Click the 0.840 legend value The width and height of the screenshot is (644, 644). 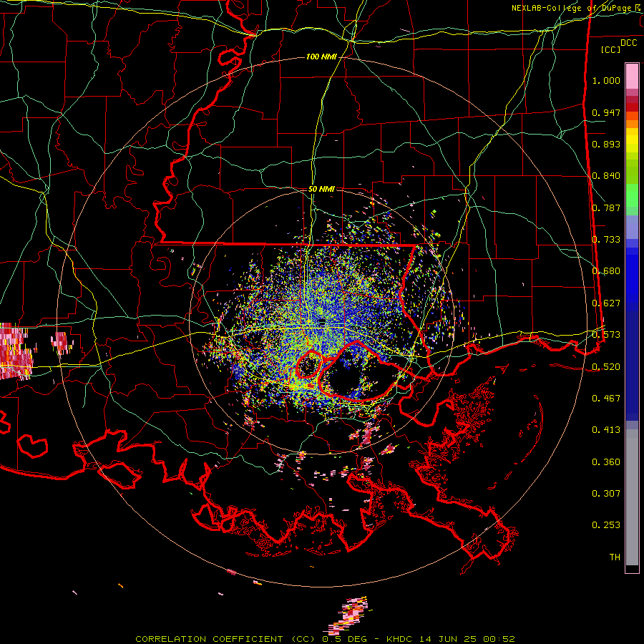[606, 176]
